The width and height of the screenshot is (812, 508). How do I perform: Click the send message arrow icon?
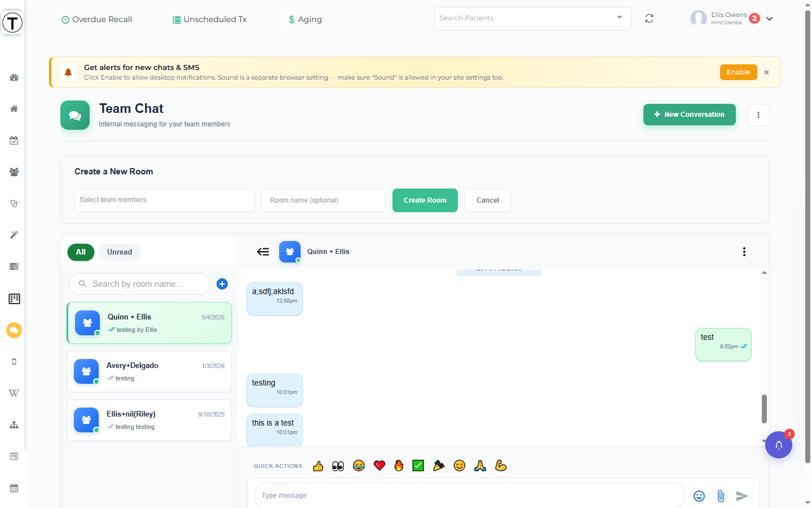pyautogui.click(x=742, y=496)
